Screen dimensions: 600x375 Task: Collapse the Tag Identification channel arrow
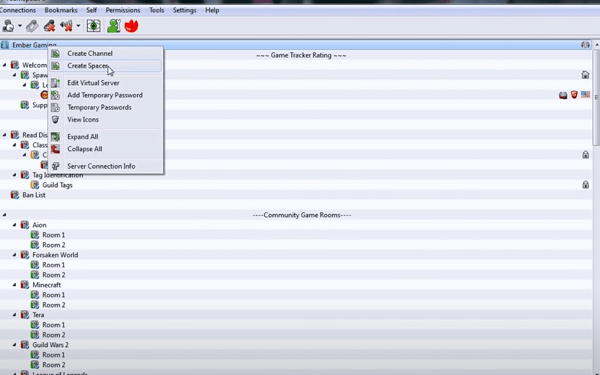(15, 175)
